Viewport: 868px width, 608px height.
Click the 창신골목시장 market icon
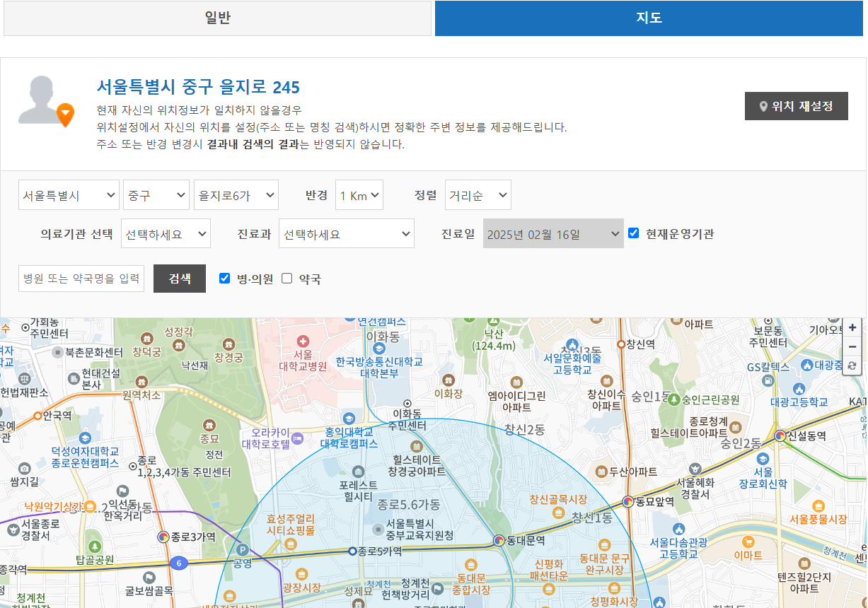pos(558,513)
